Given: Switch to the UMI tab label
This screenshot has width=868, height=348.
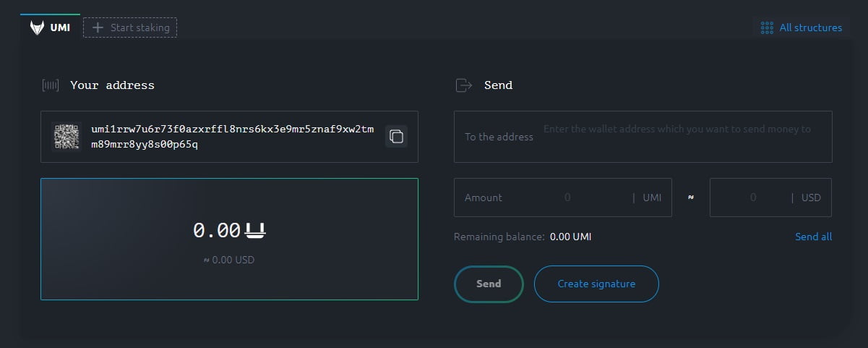Looking at the screenshot, I should pos(60,28).
